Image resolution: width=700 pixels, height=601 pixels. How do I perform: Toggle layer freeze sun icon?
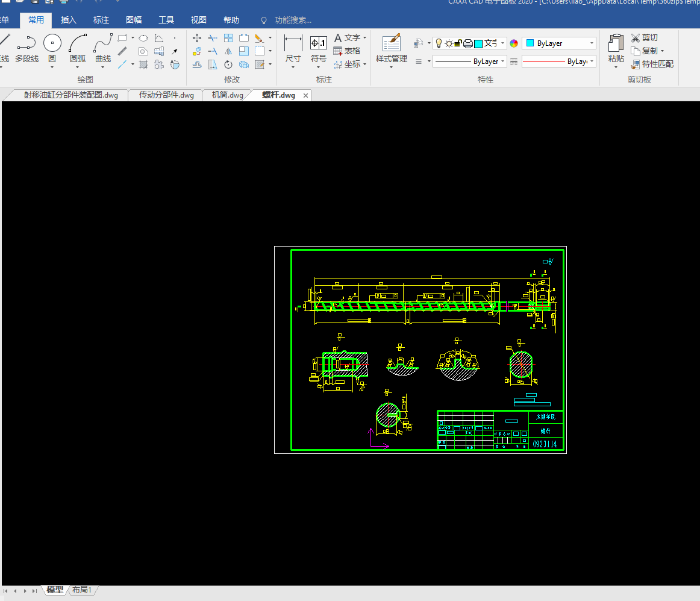(x=449, y=43)
